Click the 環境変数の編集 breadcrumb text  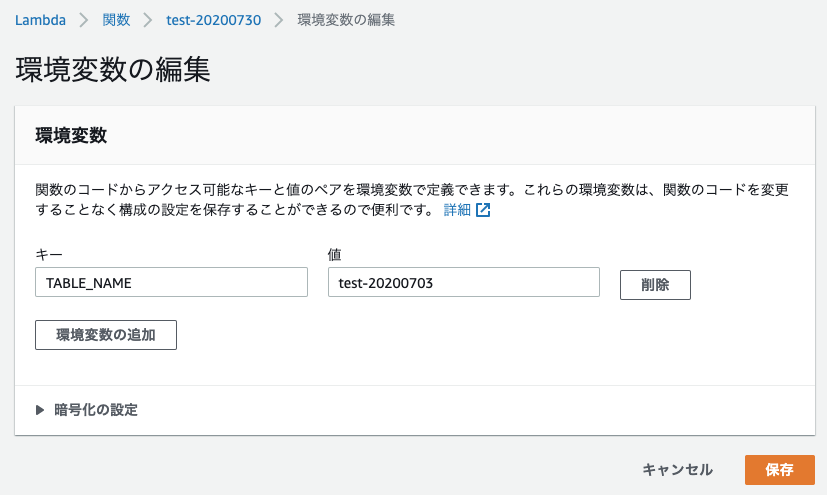tap(346, 20)
